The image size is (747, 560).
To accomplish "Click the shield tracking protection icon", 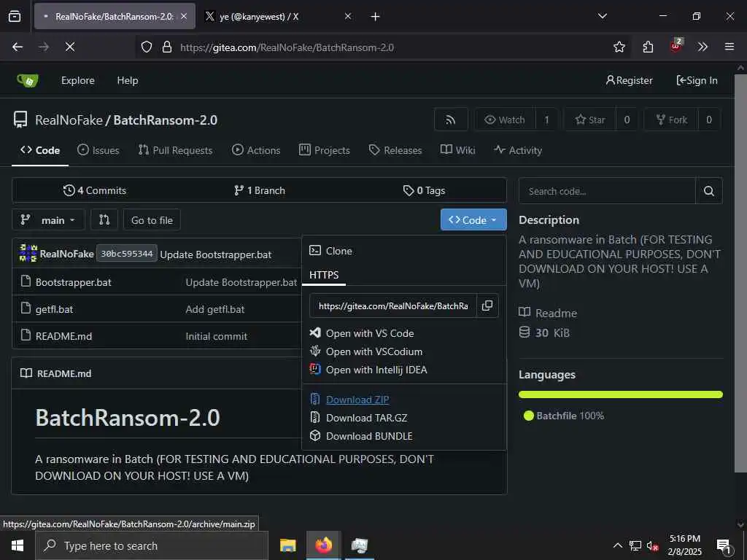I will pyautogui.click(x=147, y=47).
